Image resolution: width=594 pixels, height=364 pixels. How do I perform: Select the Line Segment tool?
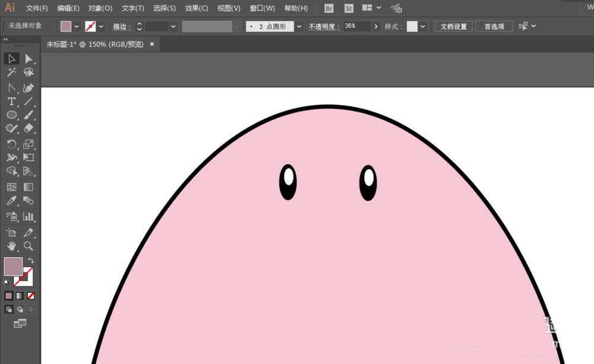[x=29, y=102]
